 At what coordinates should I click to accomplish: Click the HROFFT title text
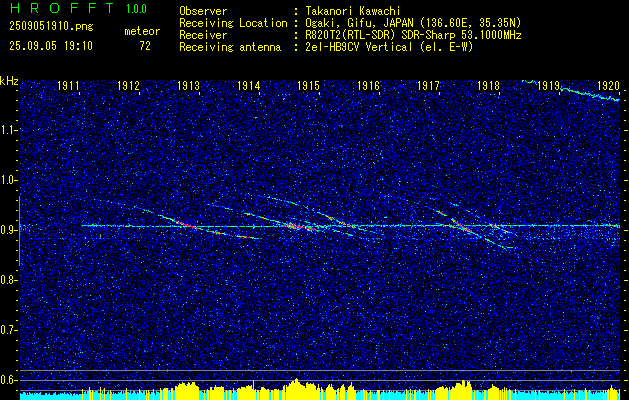point(61,8)
